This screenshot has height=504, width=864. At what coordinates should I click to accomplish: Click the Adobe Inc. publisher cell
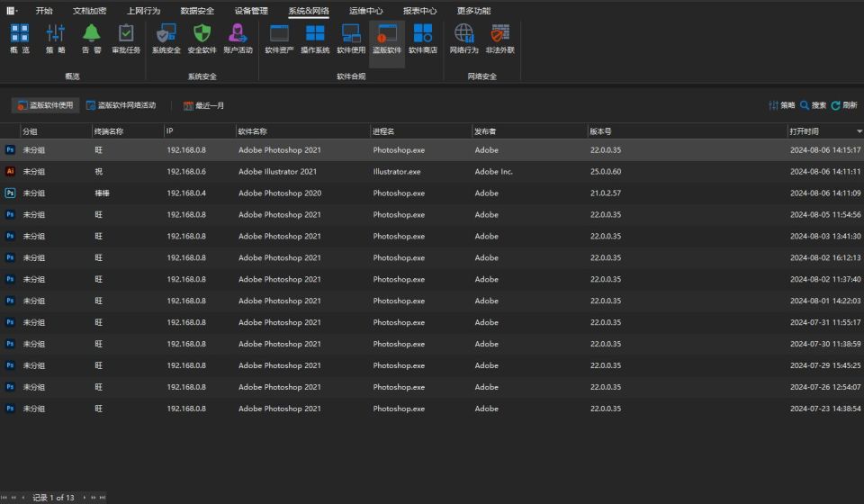pos(494,171)
